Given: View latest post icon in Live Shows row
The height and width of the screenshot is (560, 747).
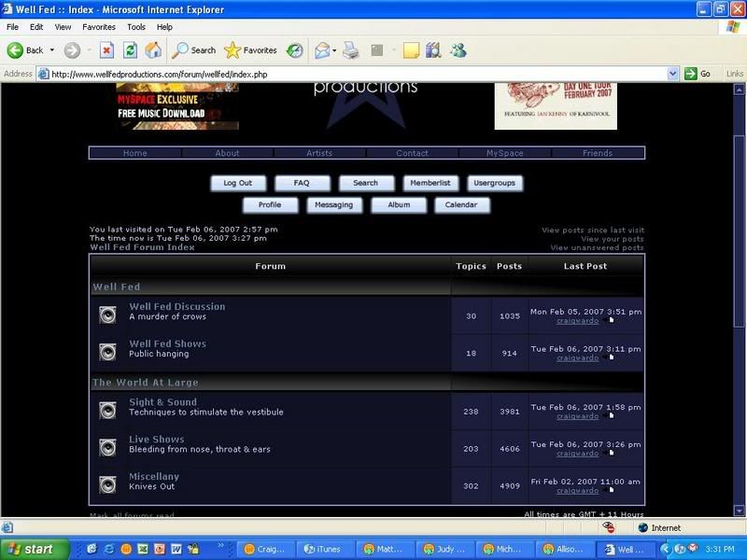Looking at the screenshot, I should pyautogui.click(x=609, y=453).
